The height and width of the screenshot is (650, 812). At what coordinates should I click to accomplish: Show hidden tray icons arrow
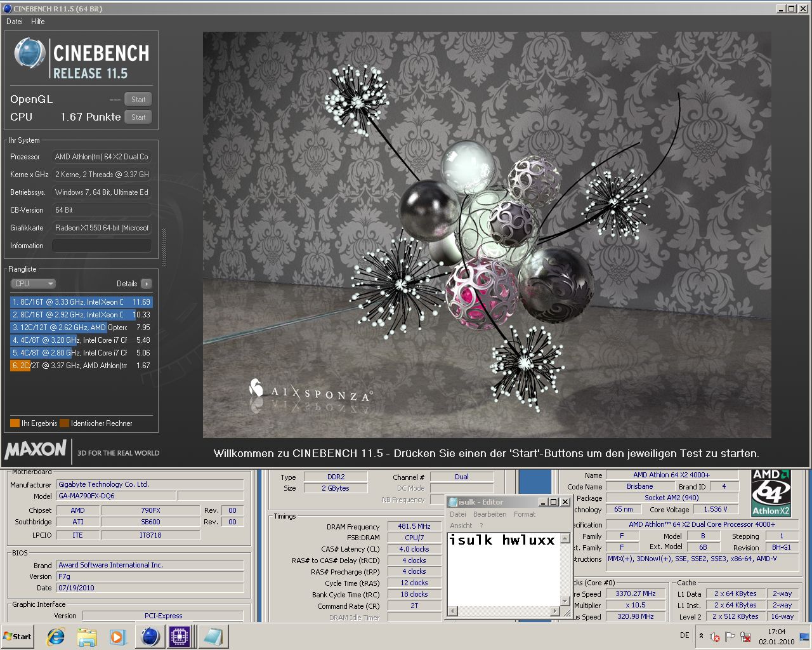pyautogui.click(x=701, y=636)
